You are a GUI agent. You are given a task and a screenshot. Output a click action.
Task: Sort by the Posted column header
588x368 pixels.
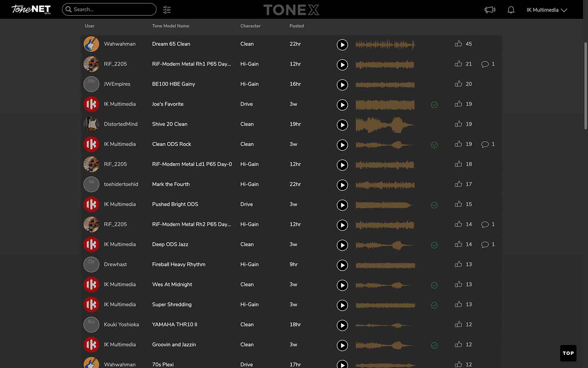tap(297, 26)
